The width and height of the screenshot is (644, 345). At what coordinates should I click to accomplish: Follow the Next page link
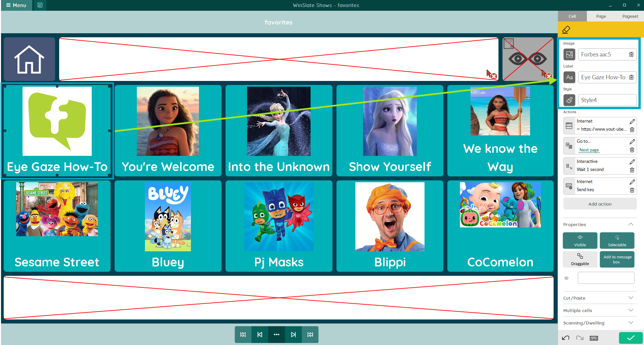point(589,150)
